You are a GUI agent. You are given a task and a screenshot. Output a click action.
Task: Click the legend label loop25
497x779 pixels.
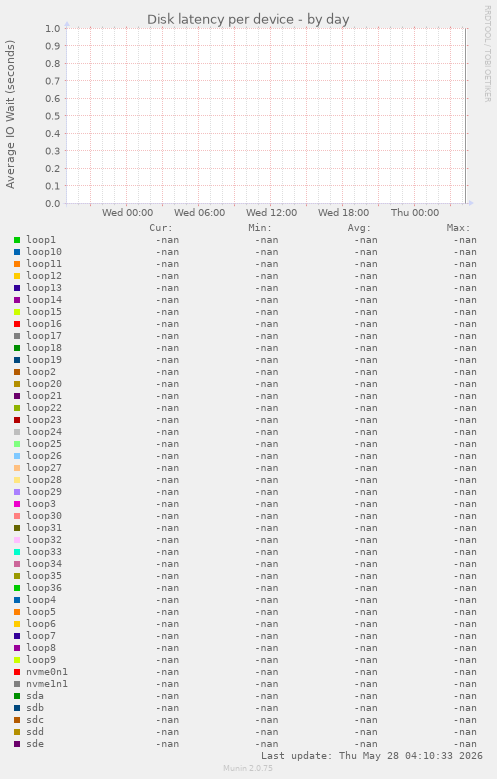pos(44,444)
